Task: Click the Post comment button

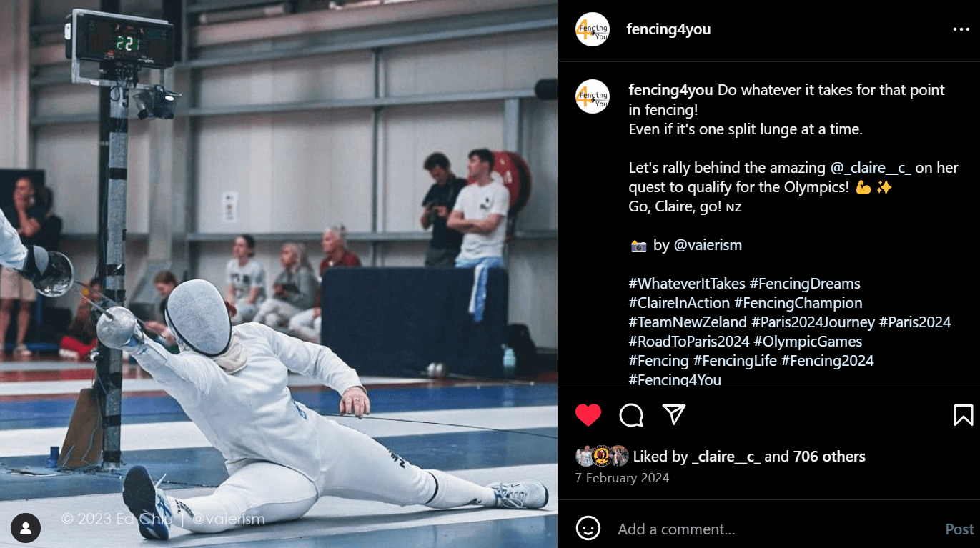Action: 959,529
